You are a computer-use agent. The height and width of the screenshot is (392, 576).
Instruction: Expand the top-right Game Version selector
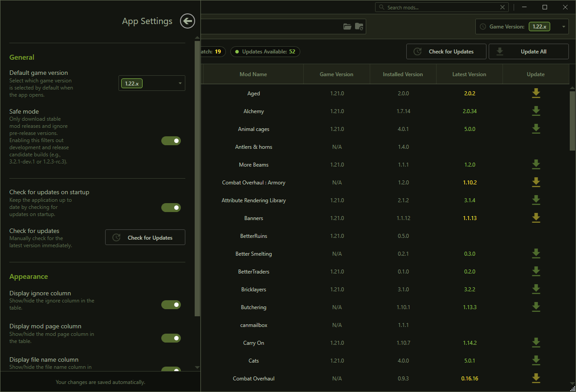pyautogui.click(x=522, y=27)
